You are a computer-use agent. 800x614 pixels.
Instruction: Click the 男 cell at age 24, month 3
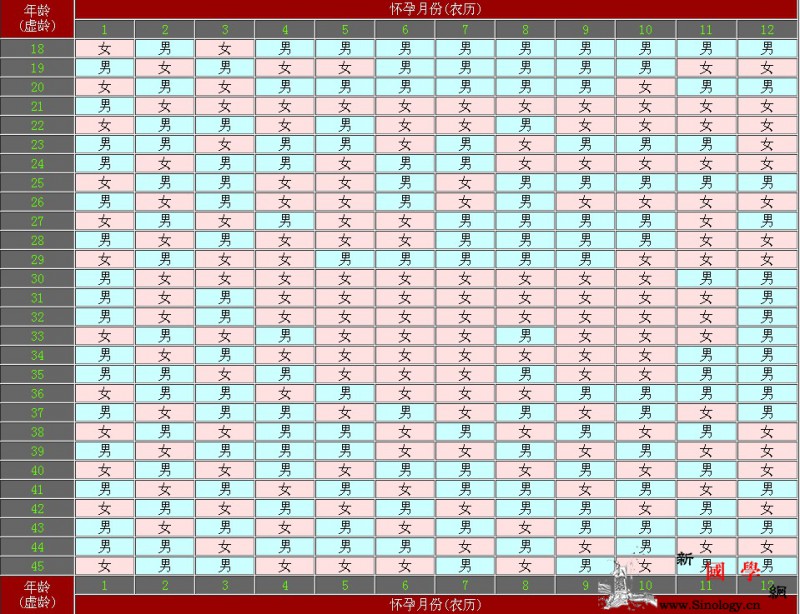225,164
